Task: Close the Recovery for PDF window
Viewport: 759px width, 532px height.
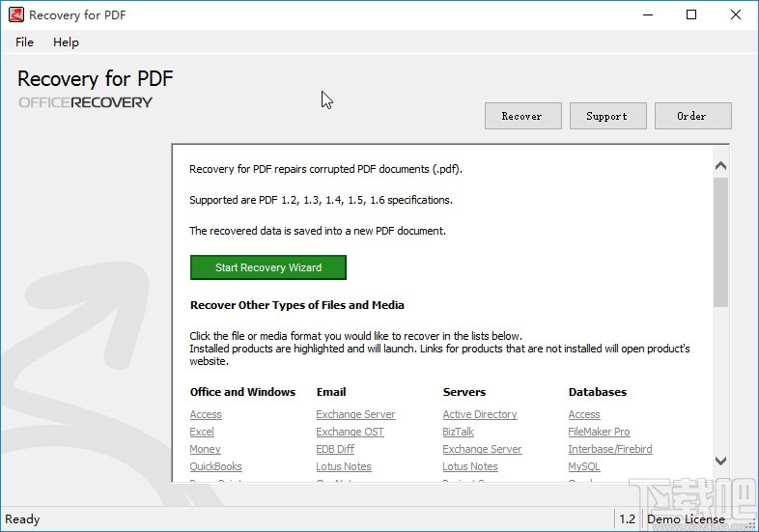Action: [735, 15]
